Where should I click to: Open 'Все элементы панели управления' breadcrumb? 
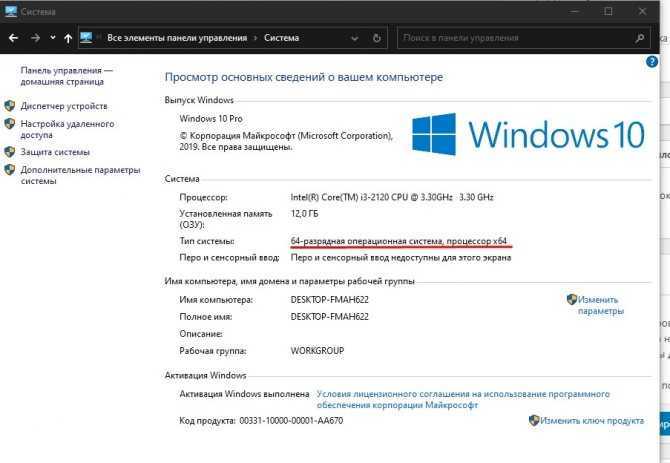[x=177, y=38]
